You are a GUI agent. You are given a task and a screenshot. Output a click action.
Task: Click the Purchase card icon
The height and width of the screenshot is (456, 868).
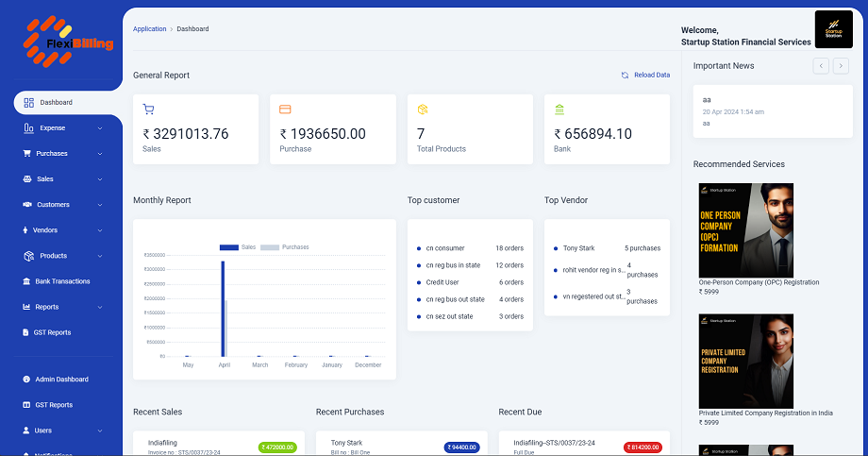285,110
